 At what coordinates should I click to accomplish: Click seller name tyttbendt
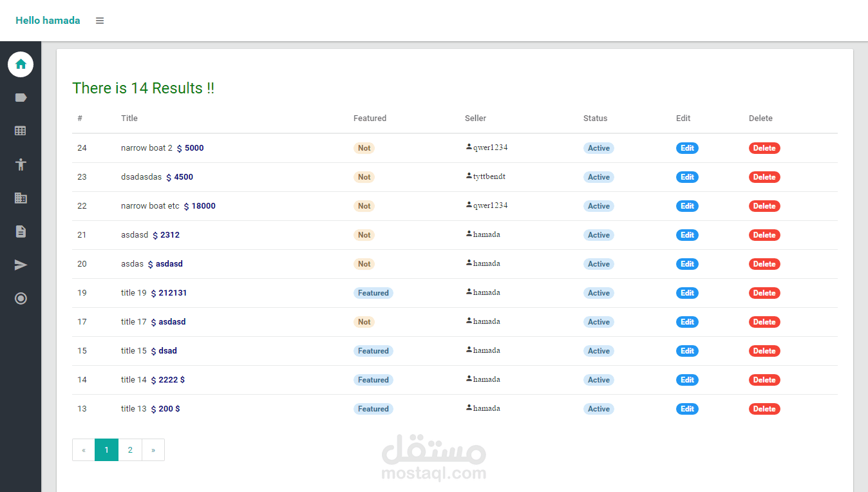(x=489, y=176)
